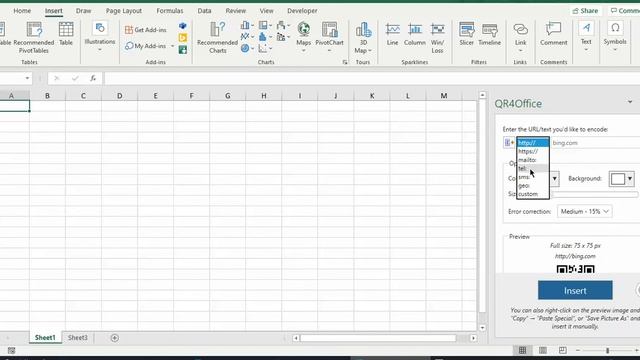Image resolution: width=640 pixels, height=360 pixels.
Task: Select column header G
Action: pos(227,96)
